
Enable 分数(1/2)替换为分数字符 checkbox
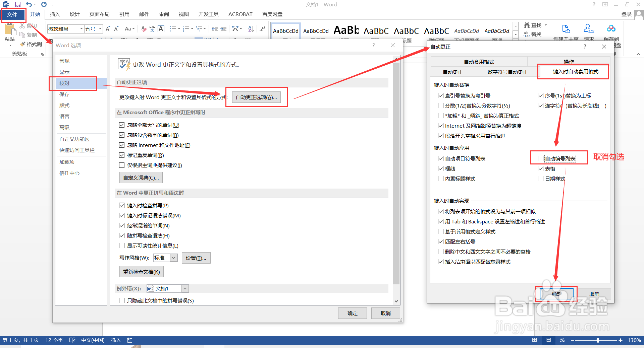441,106
